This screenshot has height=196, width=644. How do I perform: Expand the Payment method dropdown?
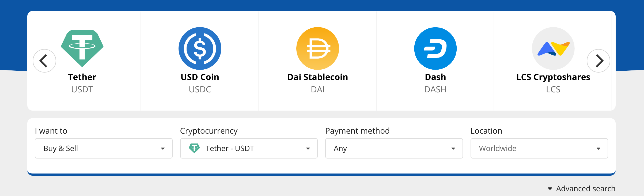coord(394,148)
